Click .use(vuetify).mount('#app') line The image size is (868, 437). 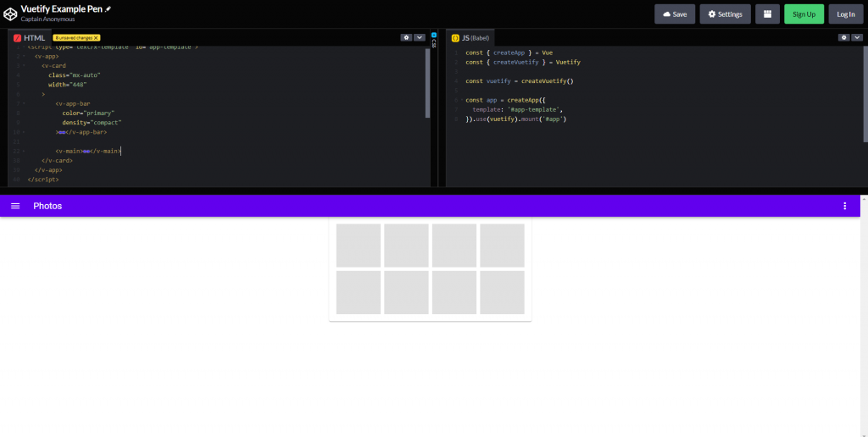[x=516, y=119]
